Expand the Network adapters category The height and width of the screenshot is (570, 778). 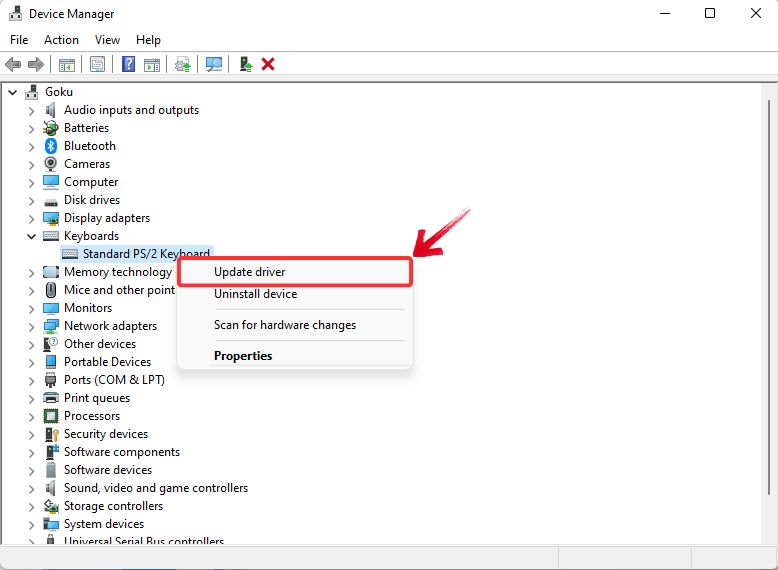tap(31, 326)
